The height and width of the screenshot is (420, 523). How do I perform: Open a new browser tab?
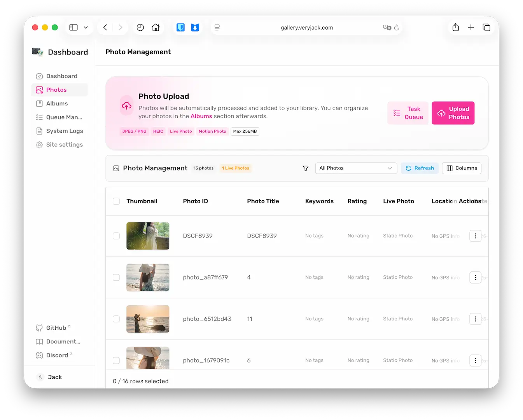click(471, 28)
